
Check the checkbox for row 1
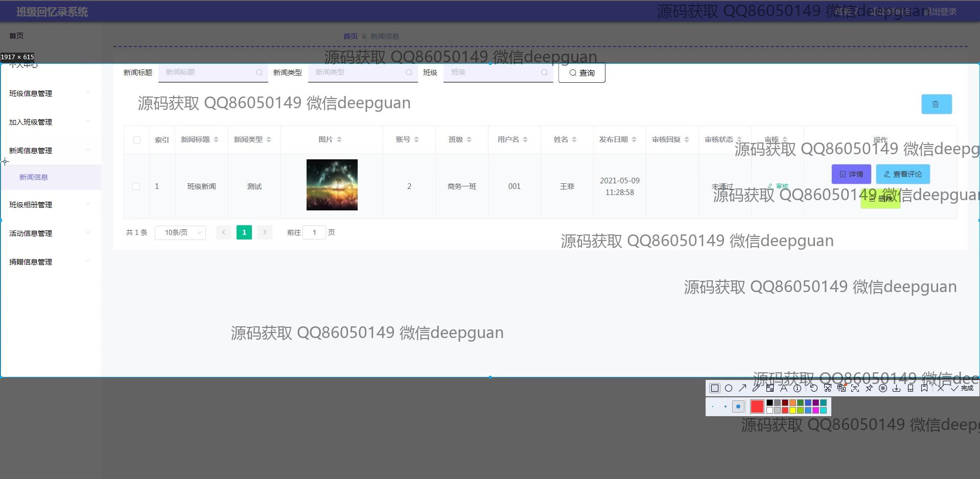(x=136, y=186)
